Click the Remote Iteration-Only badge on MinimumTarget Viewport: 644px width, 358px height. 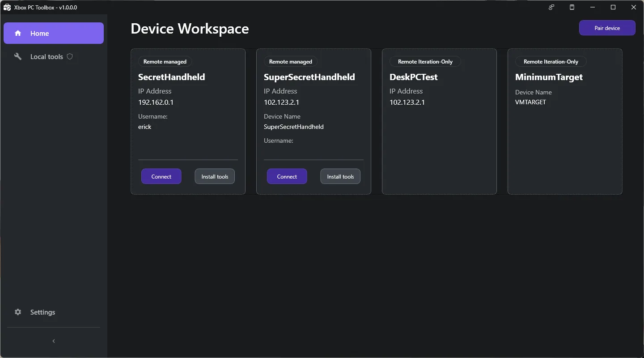(551, 62)
